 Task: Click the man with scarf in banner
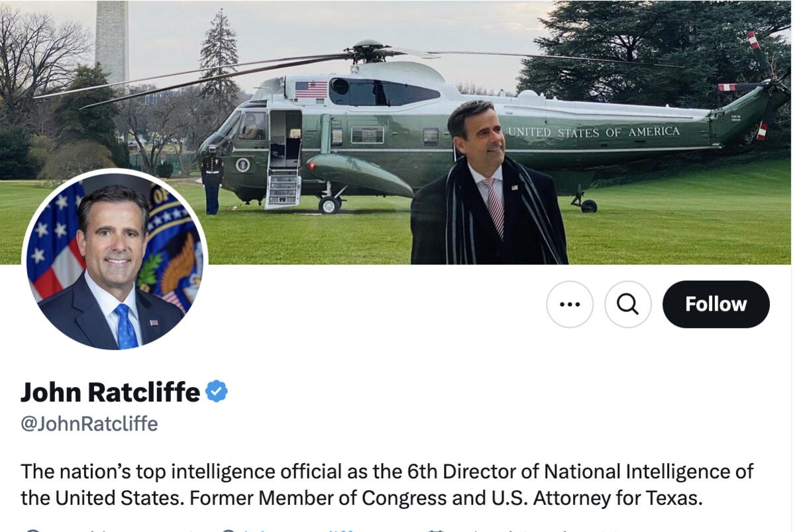[487, 192]
